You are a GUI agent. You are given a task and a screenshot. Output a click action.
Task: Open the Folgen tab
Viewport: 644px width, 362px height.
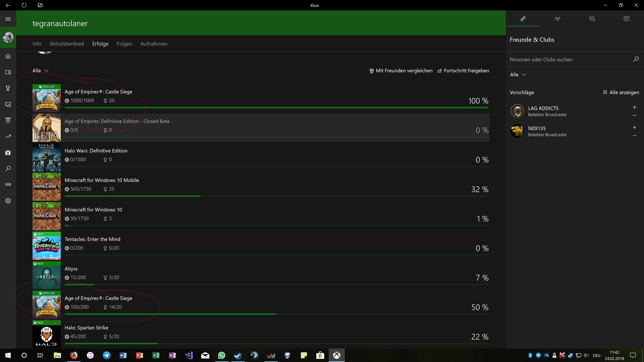click(x=124, y=44)
